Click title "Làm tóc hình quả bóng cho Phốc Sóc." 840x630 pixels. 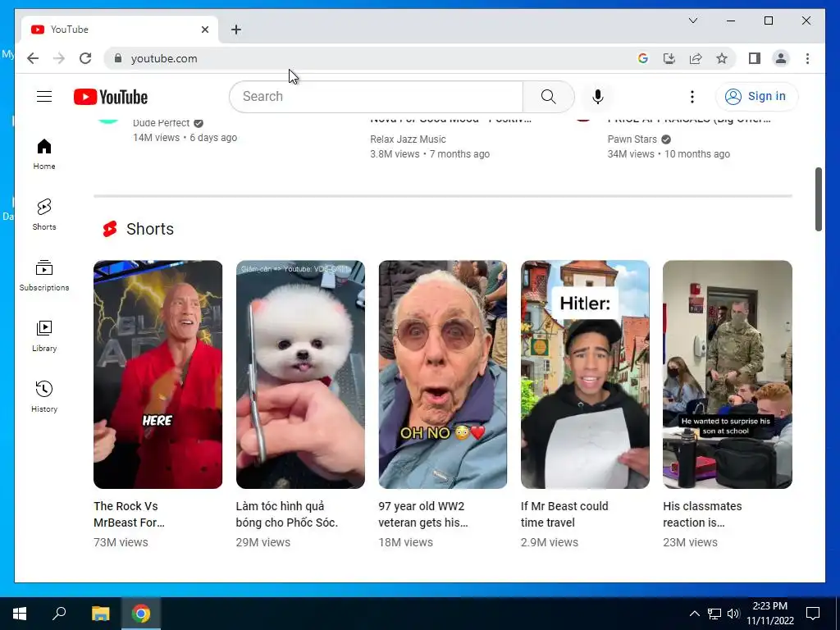coord(287,514)
